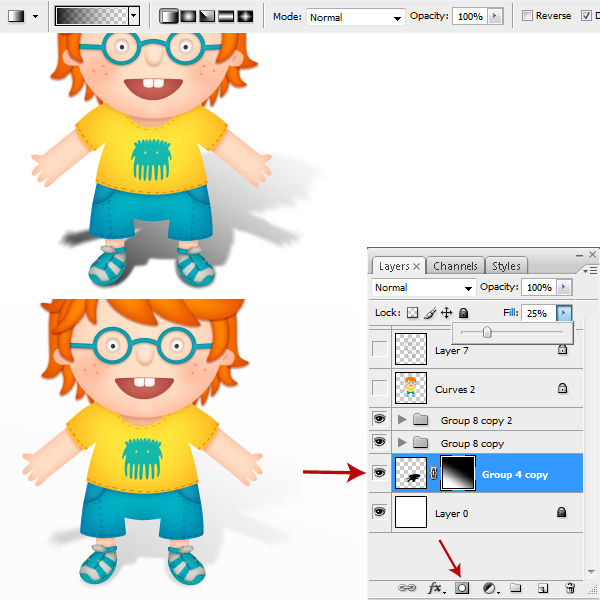Create a new layer
Viewport: 600px width, 600px height.
543,588
